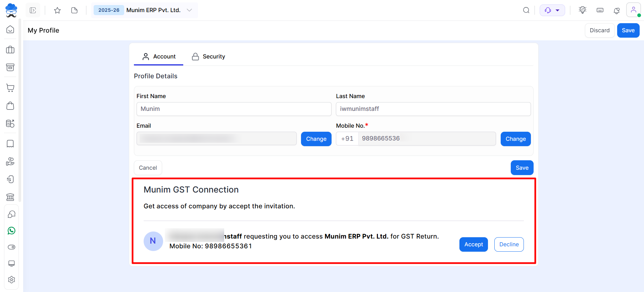Open the shopping cart sidebar icon
This screenshot has height=292, width=644.
coord(10,88)
